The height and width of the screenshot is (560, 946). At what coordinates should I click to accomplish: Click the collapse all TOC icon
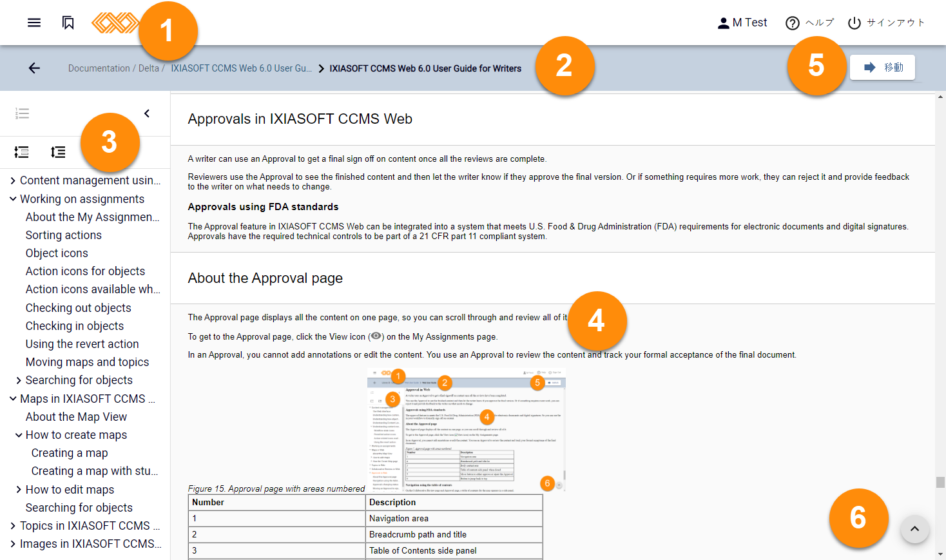(22, 152)
